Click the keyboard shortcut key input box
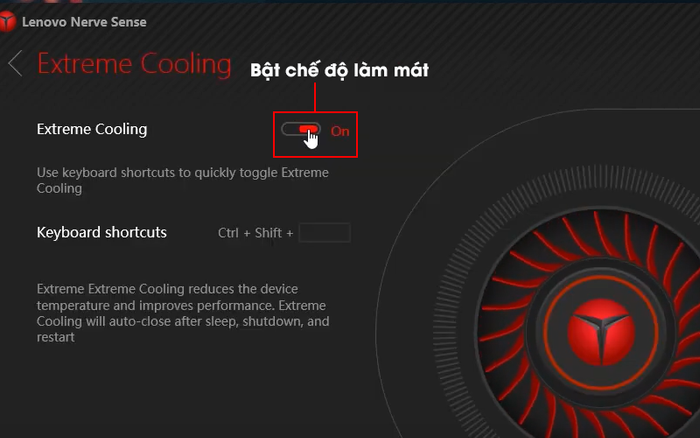Screen dimensions: 700x438 point(325,233)
